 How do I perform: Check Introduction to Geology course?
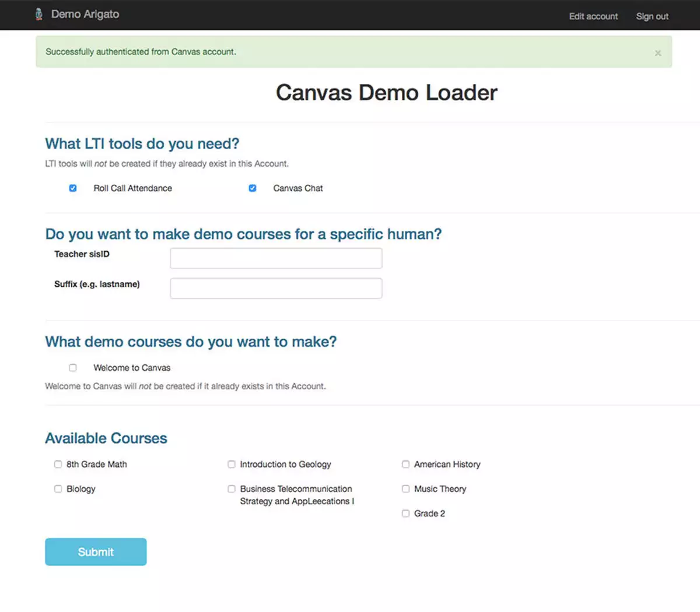click(232, 465)
